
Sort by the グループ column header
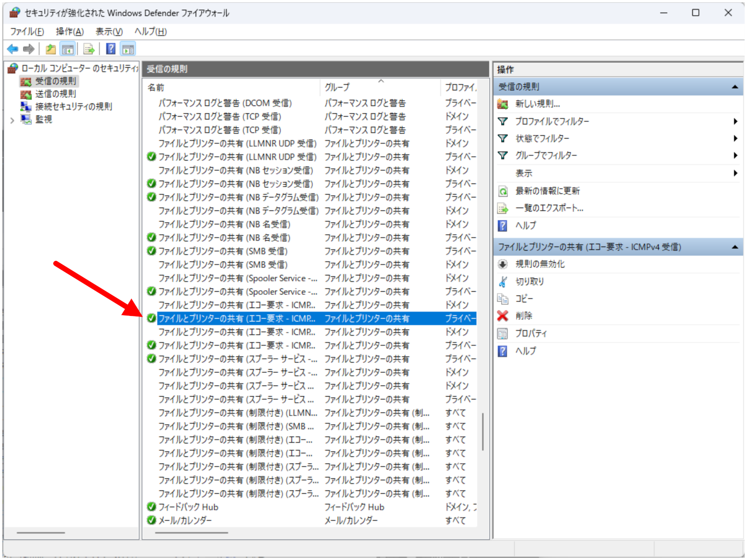click(337, 87)
